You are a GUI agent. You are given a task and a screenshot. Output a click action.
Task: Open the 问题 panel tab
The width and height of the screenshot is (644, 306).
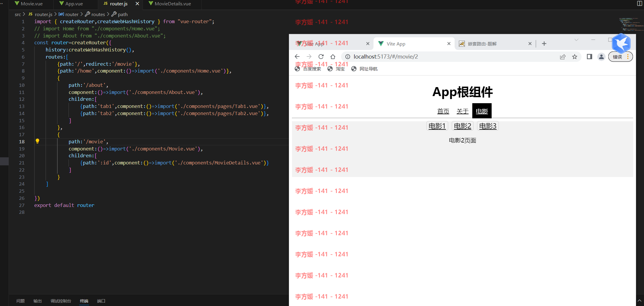click(x=21, y=301)
